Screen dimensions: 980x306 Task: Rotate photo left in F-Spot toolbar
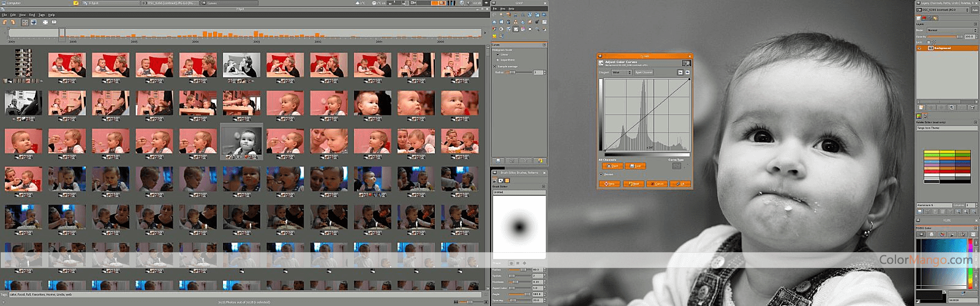click(x=5, y=23)
